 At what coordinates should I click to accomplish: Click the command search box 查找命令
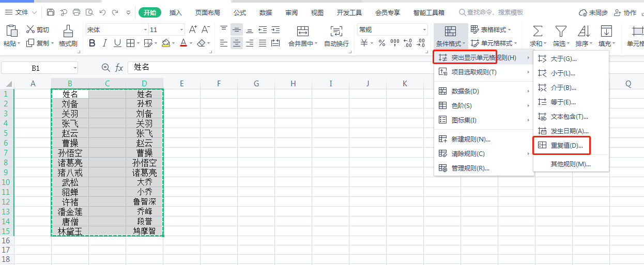click(x=492, y=12)
